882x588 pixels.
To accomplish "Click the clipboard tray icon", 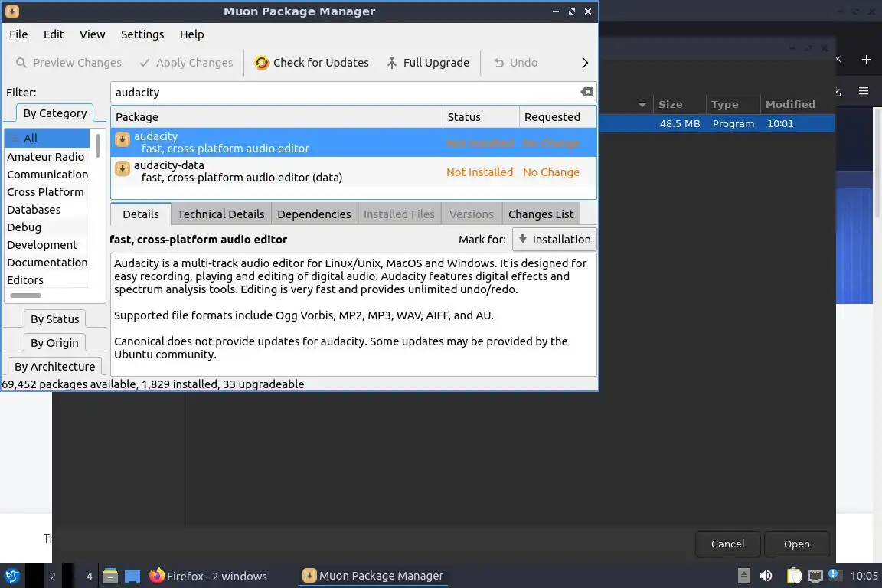I will point(794,576).
